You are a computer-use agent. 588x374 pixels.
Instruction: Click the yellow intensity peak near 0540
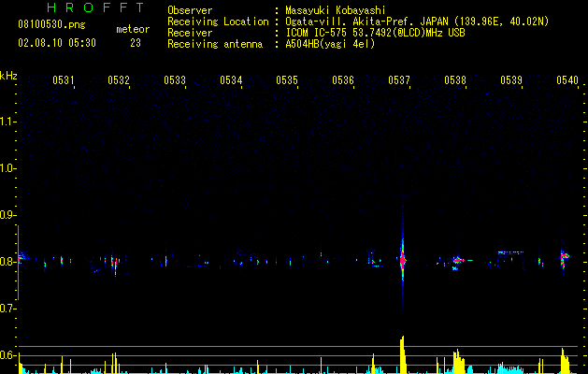pyautogui.click(x=565, y=361)
